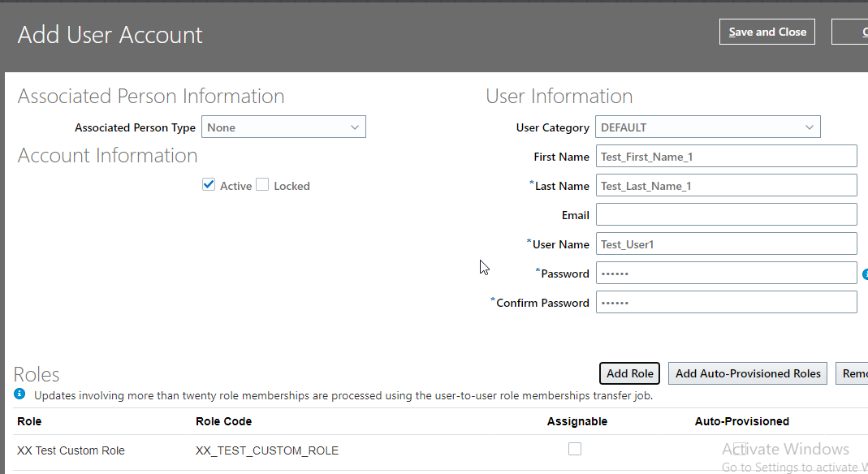Expand the User Category dropdown
This screenshot has height=474, width=868.
707,127
